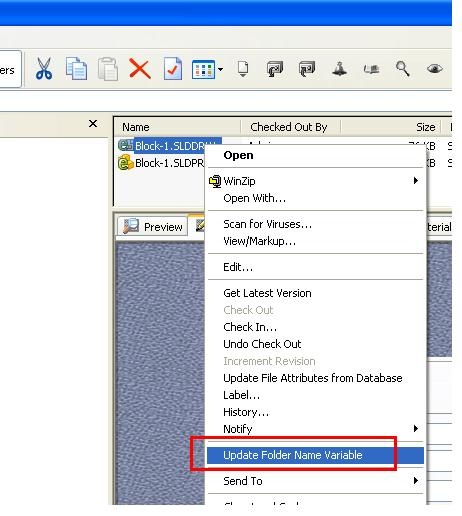The image size is (462, 516).
Task: Click the notification bell icon
Action: click(340, 69)
